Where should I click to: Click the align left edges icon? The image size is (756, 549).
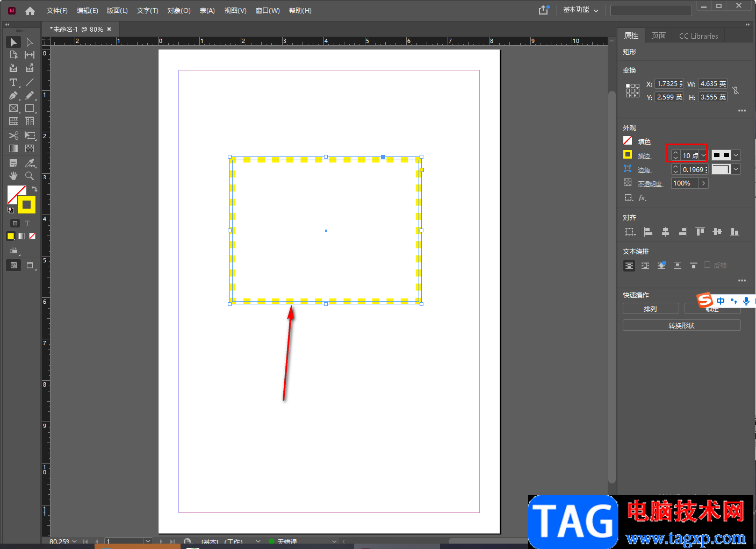coord(649,232)
